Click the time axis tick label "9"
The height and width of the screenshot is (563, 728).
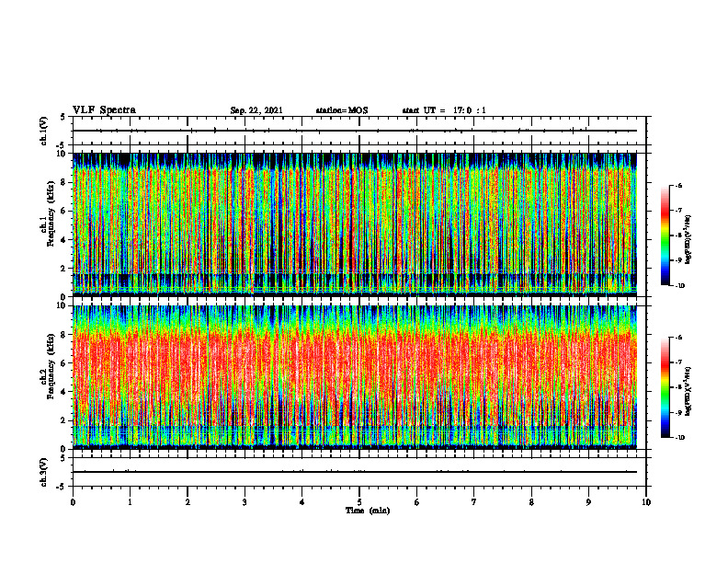pyautogui.click(x=588, y=502)
